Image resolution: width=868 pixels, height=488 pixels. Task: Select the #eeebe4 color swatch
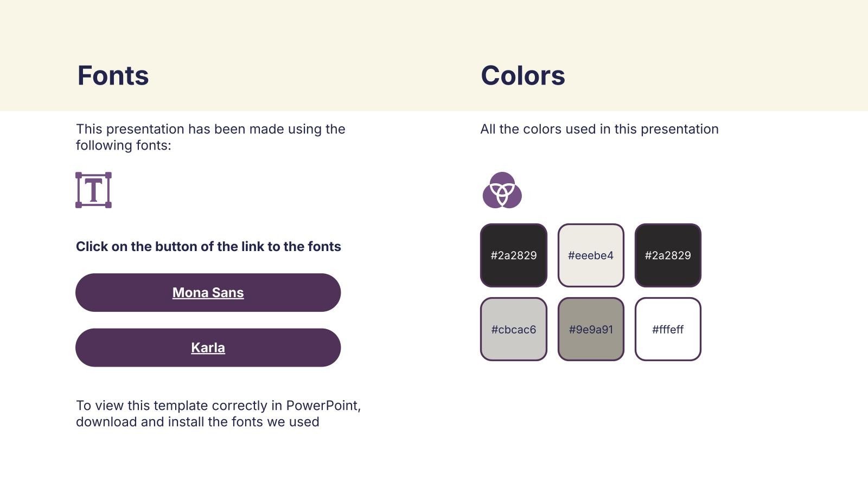591,255
